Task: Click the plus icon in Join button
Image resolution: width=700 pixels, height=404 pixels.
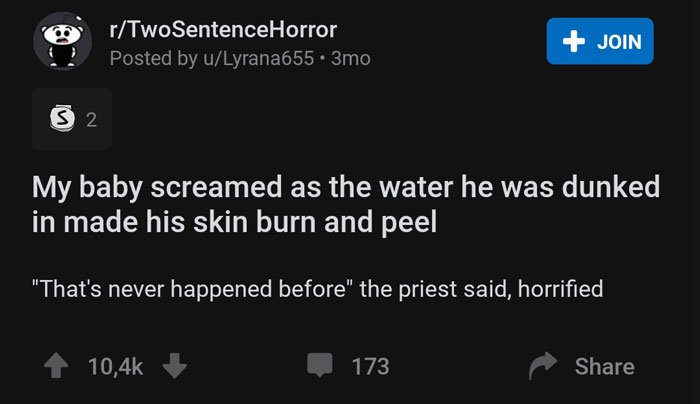Action: tap(574, 42)
